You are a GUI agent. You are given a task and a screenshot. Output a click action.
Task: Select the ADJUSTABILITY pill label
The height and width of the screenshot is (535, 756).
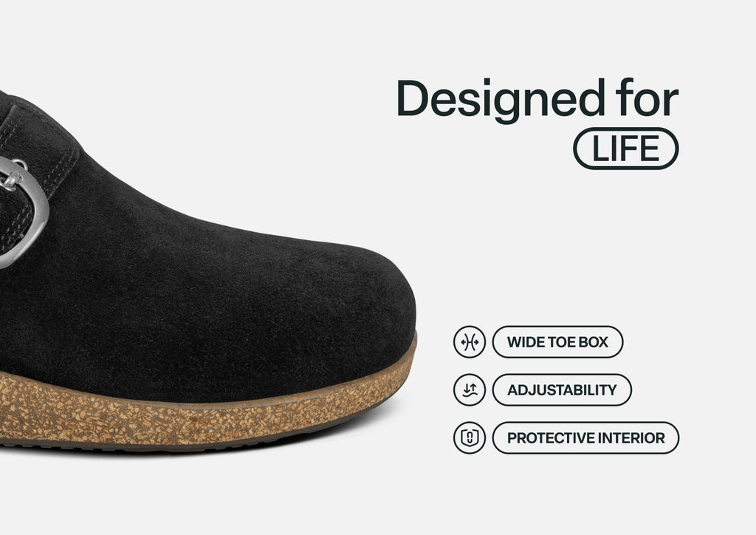click(x=562, y=389)
